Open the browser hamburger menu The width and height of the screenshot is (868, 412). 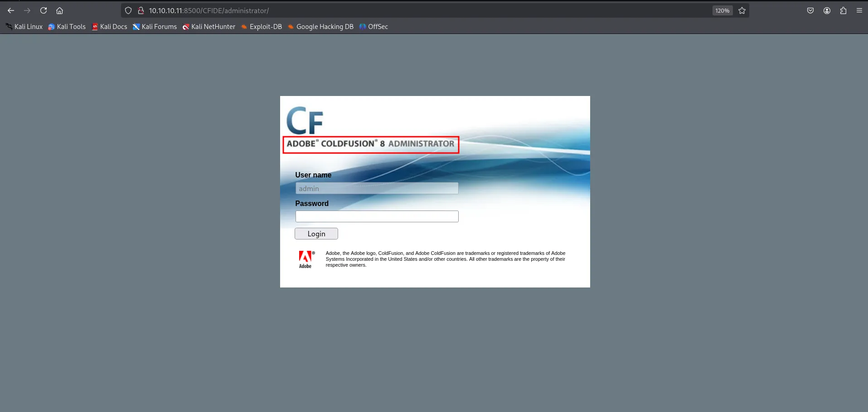tap(859, 10)
